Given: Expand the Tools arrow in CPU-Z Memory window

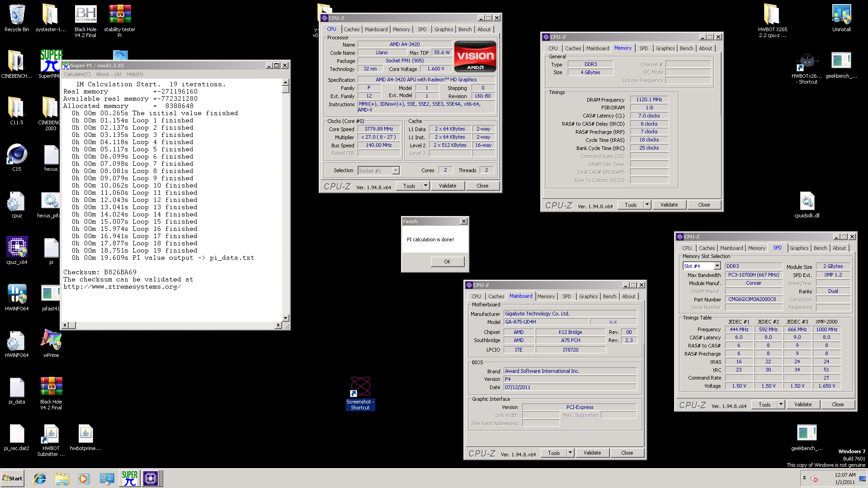Looking at the screenshot, I should coord(647,205).
